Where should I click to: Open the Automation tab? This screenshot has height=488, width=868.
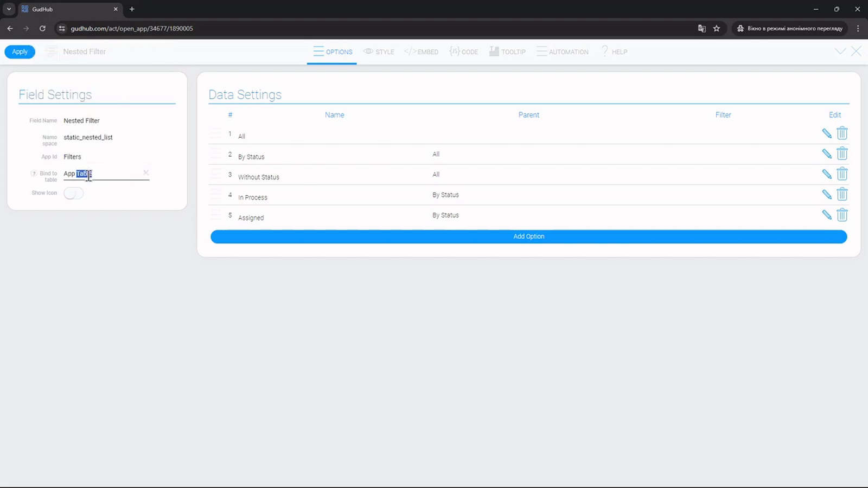pyautogui.click(x=563, y=52)
